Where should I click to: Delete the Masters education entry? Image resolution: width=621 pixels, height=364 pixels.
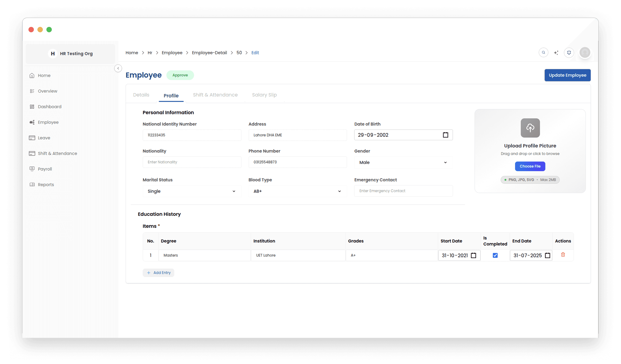coord(563,255)
